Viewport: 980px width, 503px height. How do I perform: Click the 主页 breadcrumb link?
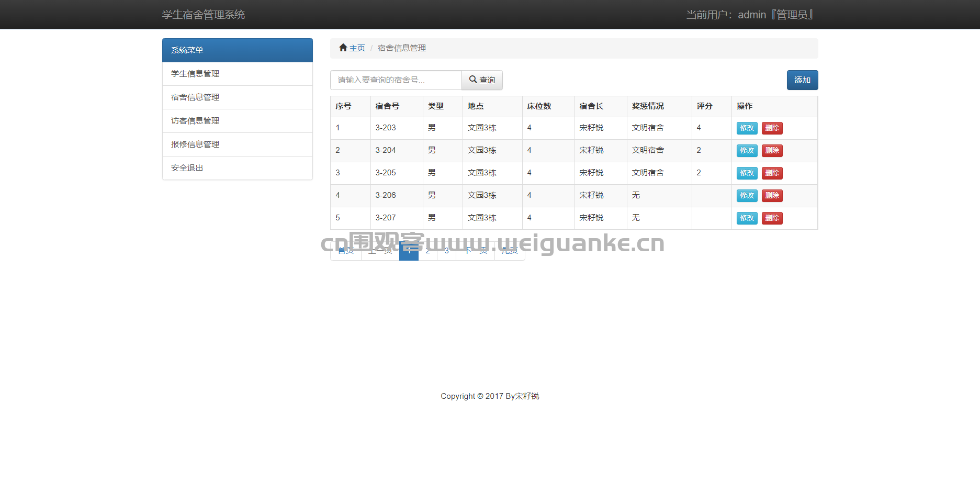(x=357, y=48)
